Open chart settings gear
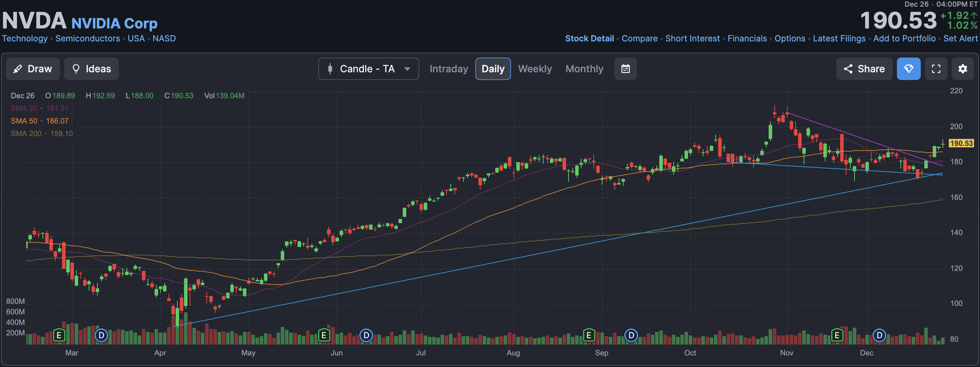The image size is (980, 367). pyautogui.click(x=962, y=69)
